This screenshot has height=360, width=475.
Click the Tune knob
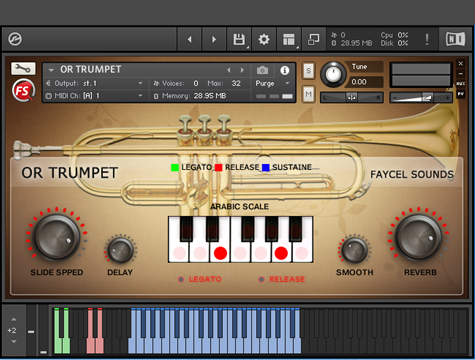point(333,74)
